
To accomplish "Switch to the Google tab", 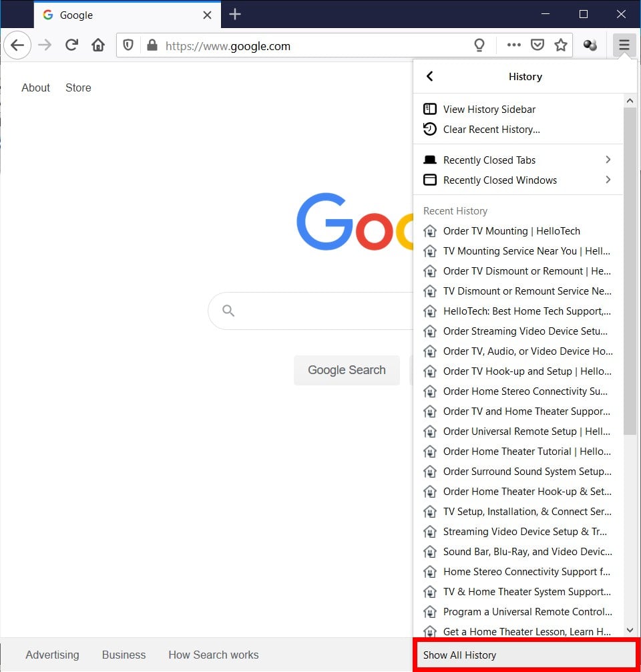I will pos(100,14).
